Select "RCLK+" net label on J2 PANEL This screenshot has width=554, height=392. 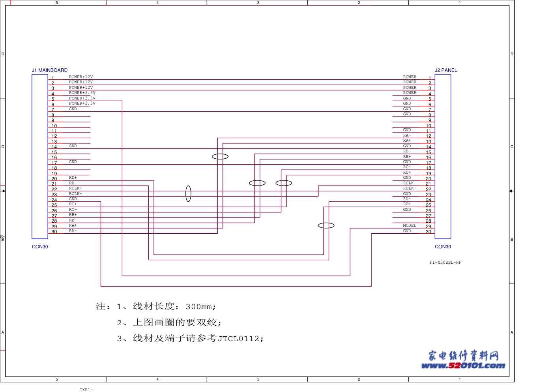point(410,188)
